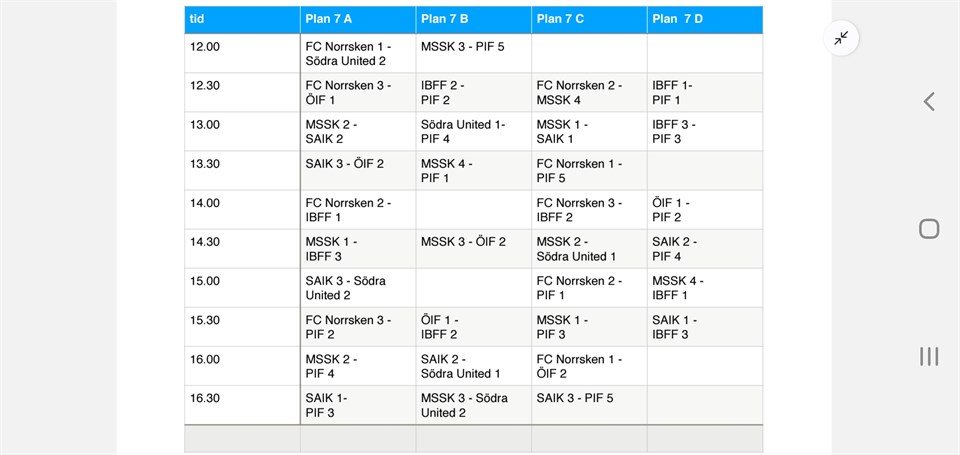Select the 'MSSK 4 - IBFF 1' match cell
This screenshot has height=455, width=960.
click(704, 287)
